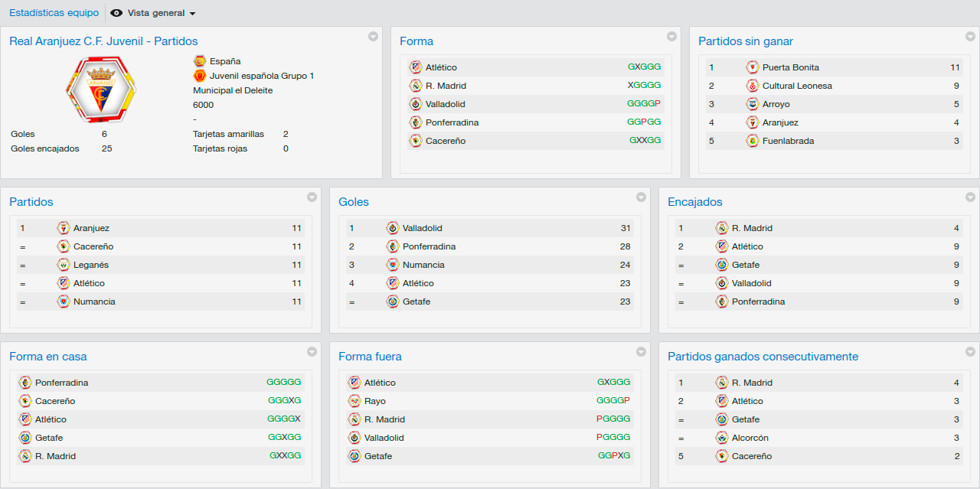Open the Goles panel title link
Image resolution: width=980 pixels, height=489 pixels.
(354, 202)
